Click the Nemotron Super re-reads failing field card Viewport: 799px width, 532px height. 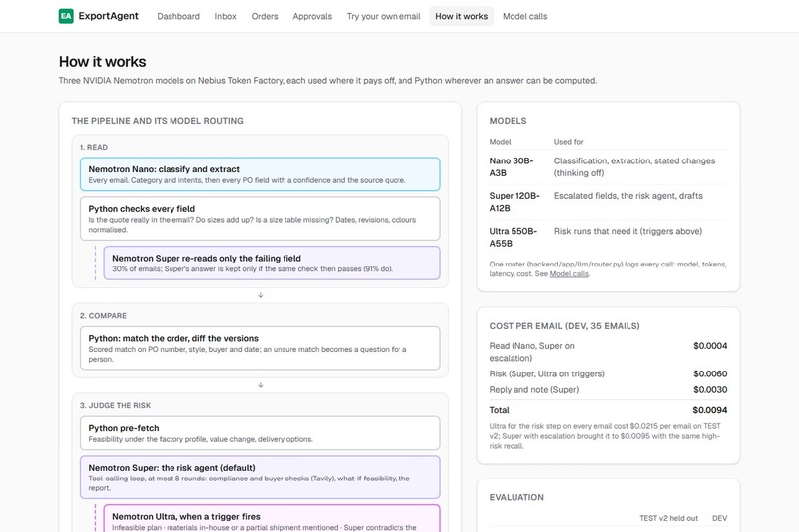point(272,263)
